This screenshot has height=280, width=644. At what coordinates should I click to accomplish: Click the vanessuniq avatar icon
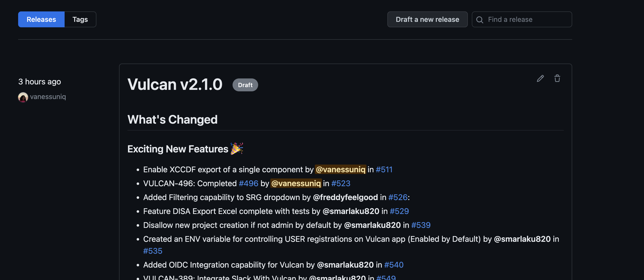23,97
